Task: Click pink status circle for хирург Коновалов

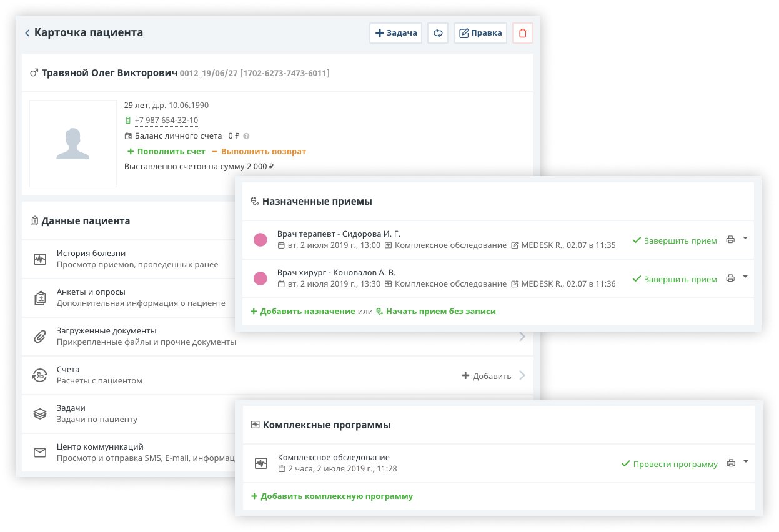Action: pyautogui.click(x=260, y=278)
